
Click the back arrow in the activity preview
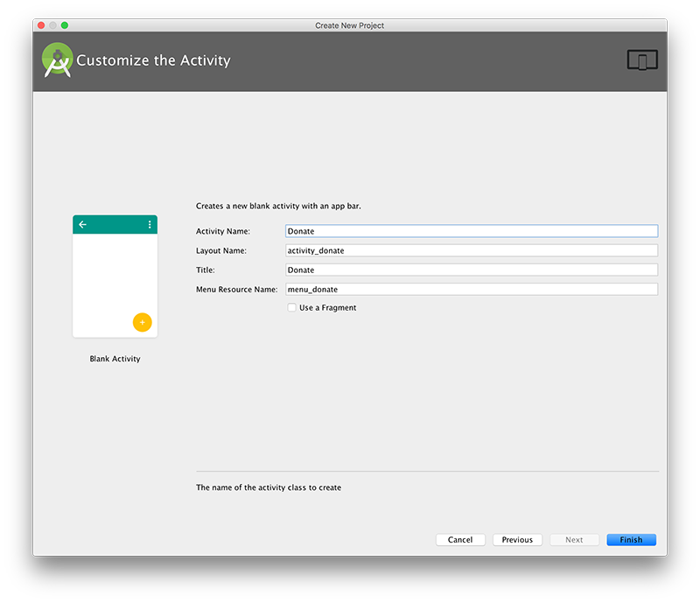click(x=83, y=225)
